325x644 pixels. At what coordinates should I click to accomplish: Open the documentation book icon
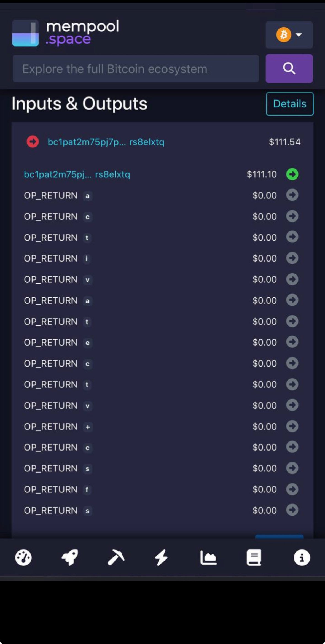[254, 558]
